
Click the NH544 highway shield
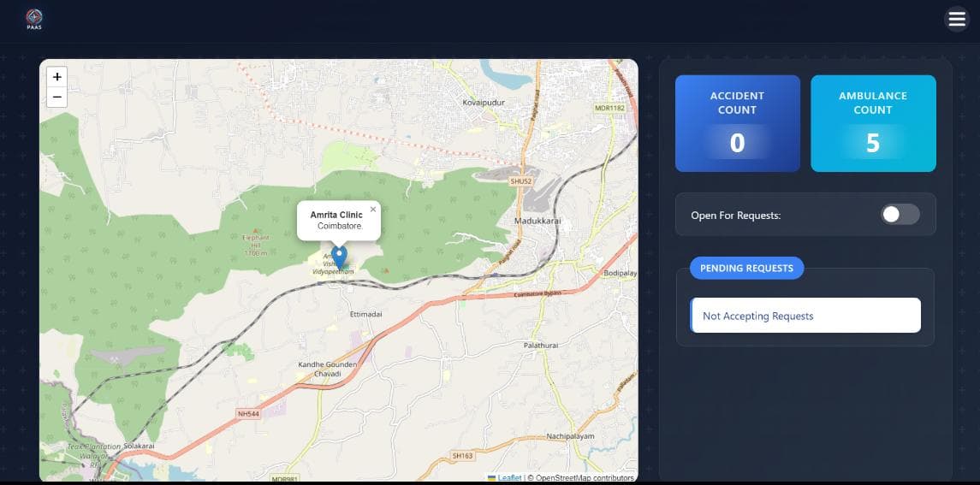pyautogui.click(x=248, y=414)
